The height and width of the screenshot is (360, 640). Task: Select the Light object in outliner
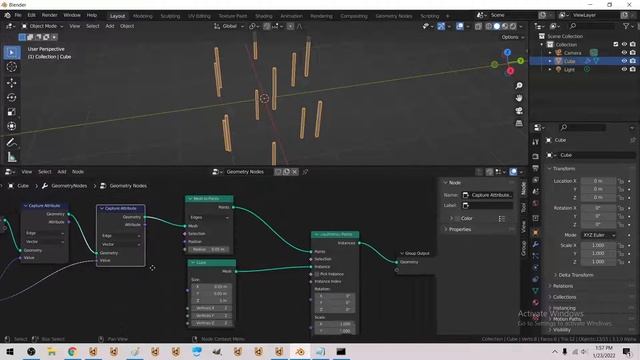pos(569,69)
